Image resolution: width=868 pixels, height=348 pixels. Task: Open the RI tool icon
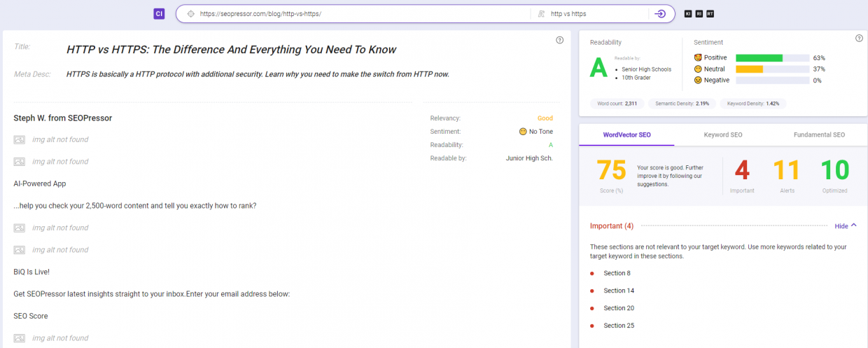click(699, 13)
